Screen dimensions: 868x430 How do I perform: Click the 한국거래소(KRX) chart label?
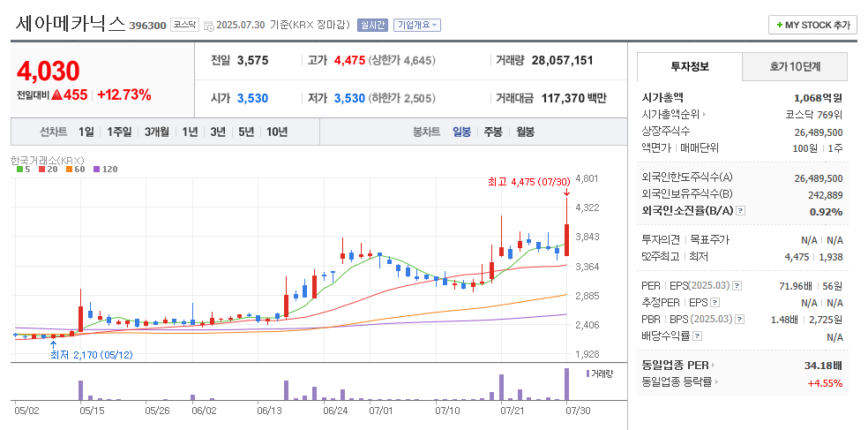[47, 160]
